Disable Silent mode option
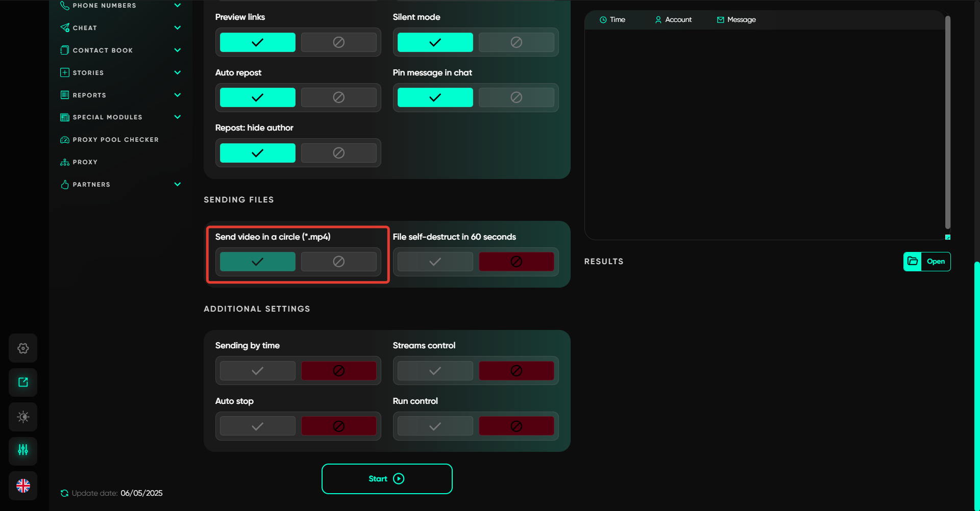The image size is (980, 511). [x=516, y=42]
